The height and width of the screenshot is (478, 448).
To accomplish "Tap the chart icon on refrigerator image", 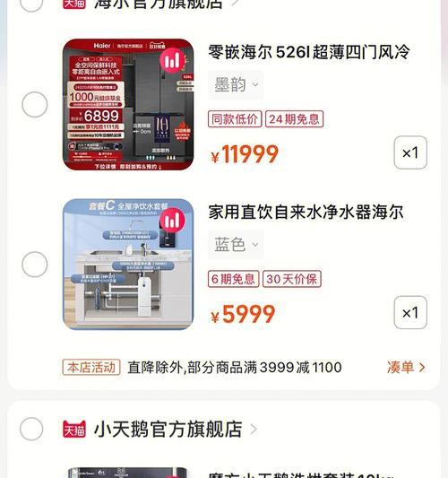I will click(172, 61).
